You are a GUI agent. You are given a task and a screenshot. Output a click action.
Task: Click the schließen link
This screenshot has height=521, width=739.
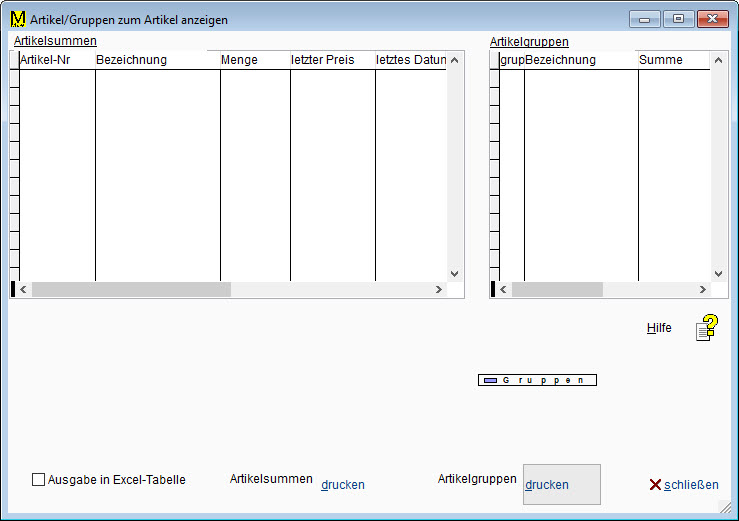691,485
